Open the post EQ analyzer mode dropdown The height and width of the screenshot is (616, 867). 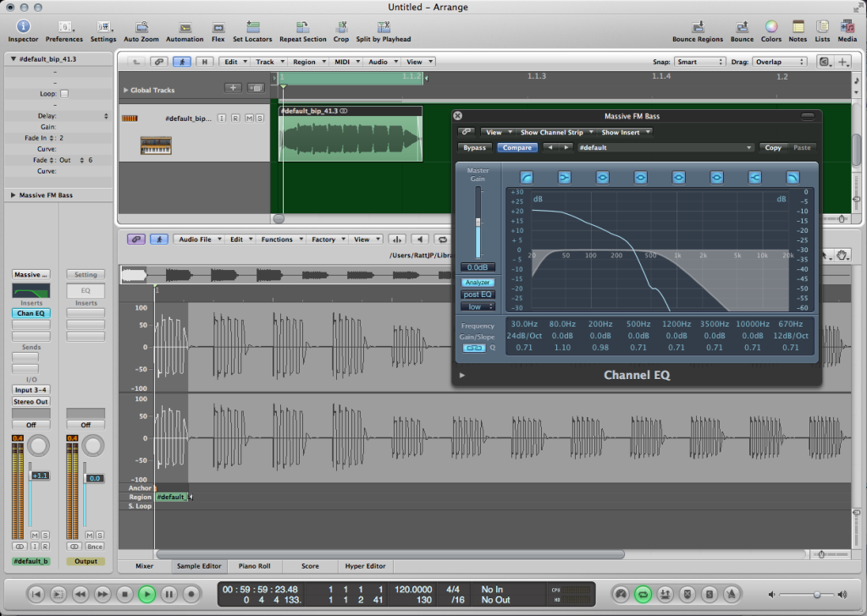(478, 294)
